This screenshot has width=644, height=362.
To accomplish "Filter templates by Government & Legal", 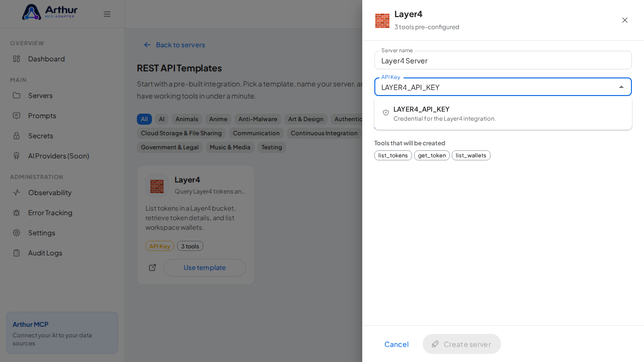I will 170,147.
